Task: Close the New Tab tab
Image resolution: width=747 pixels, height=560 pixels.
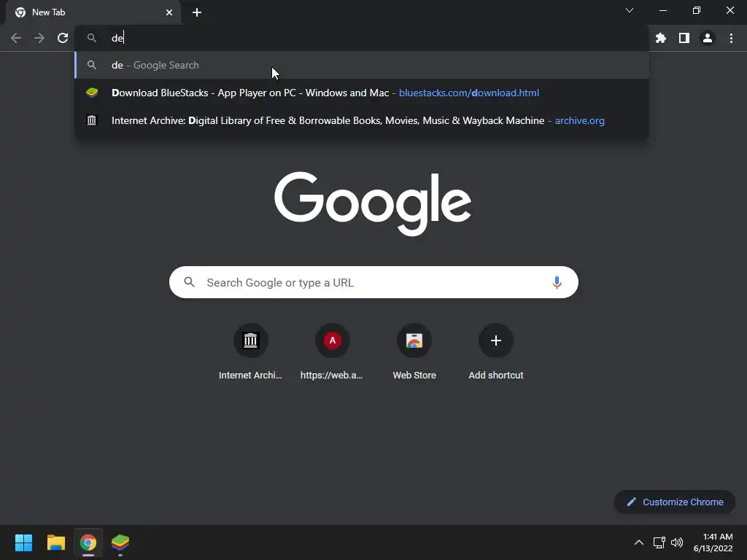Action: coord(169,12)
